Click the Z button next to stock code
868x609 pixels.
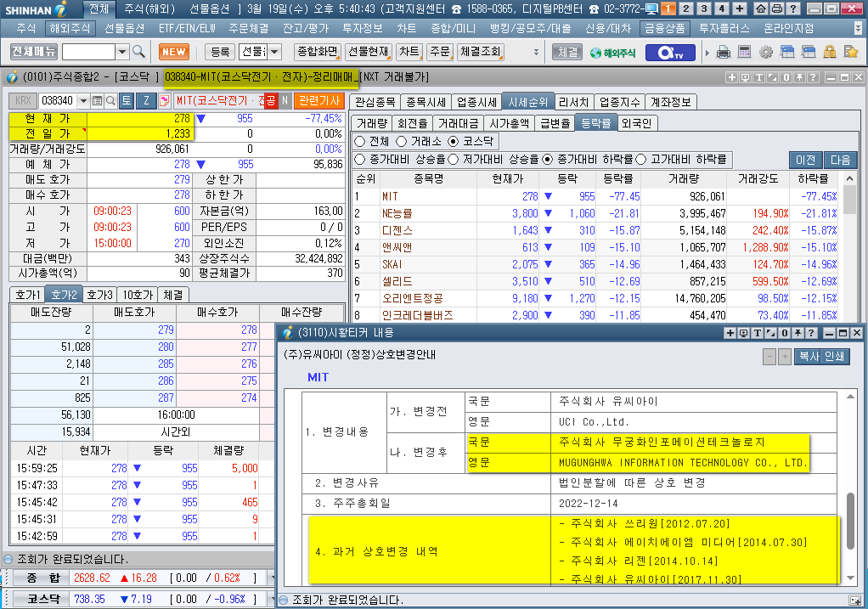point(147,101)
